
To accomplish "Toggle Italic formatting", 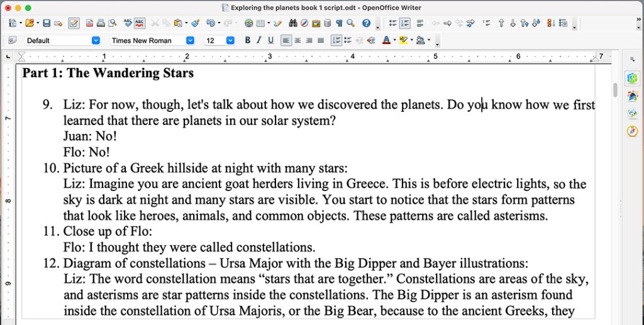I will pos(259,40).
